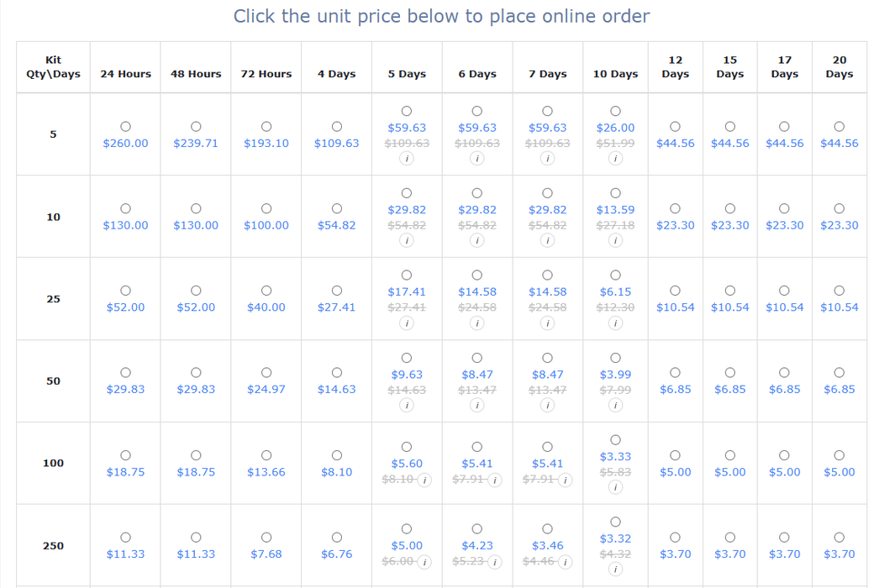
Task: Click the $24.97 unit price link
Action: (266, 389)
